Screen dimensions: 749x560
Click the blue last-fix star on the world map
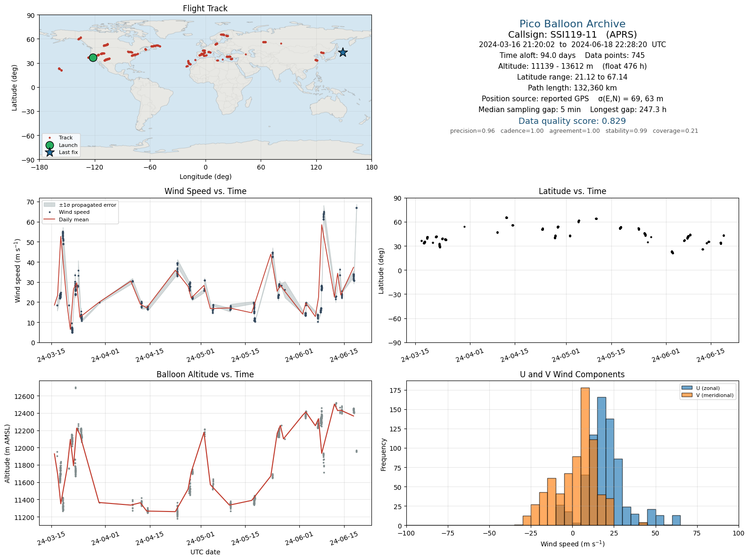click(x=343, y=52)
